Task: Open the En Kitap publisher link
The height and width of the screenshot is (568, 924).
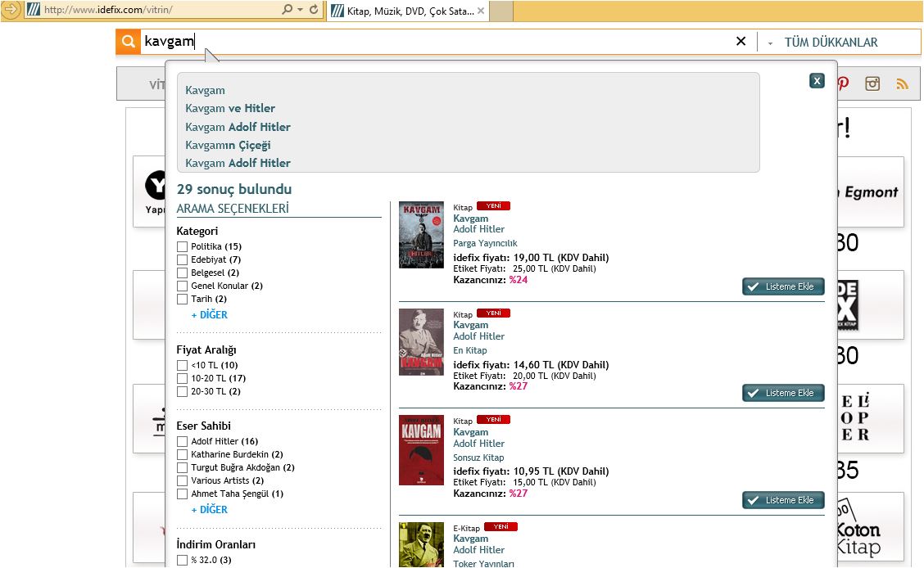Action: pos(470,350)
